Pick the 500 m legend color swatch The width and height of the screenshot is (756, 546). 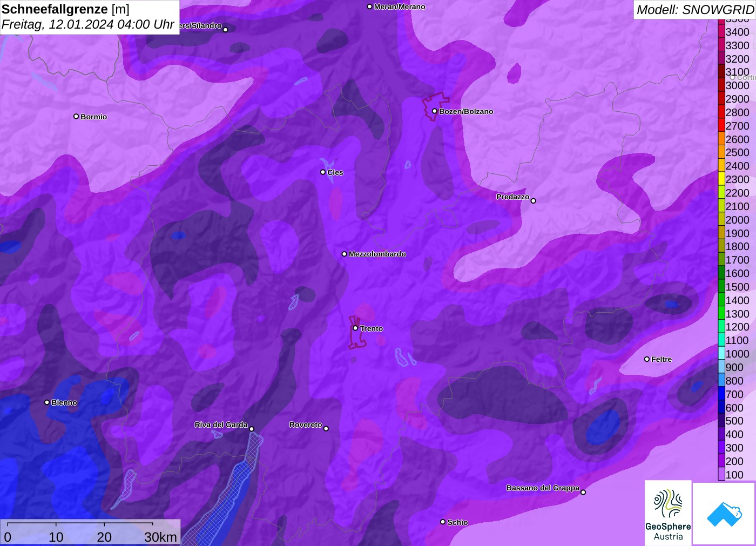click(x=721, y=421)
